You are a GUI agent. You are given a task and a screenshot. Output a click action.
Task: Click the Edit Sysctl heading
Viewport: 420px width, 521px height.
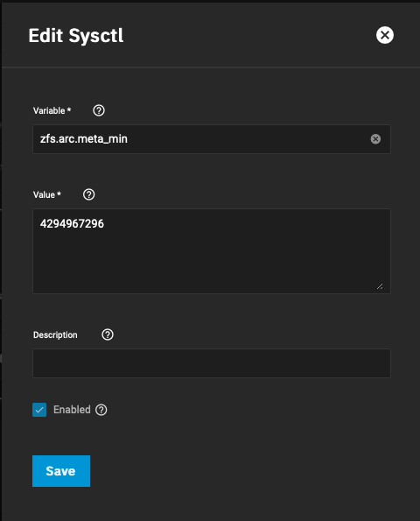(x=76, y=36)
